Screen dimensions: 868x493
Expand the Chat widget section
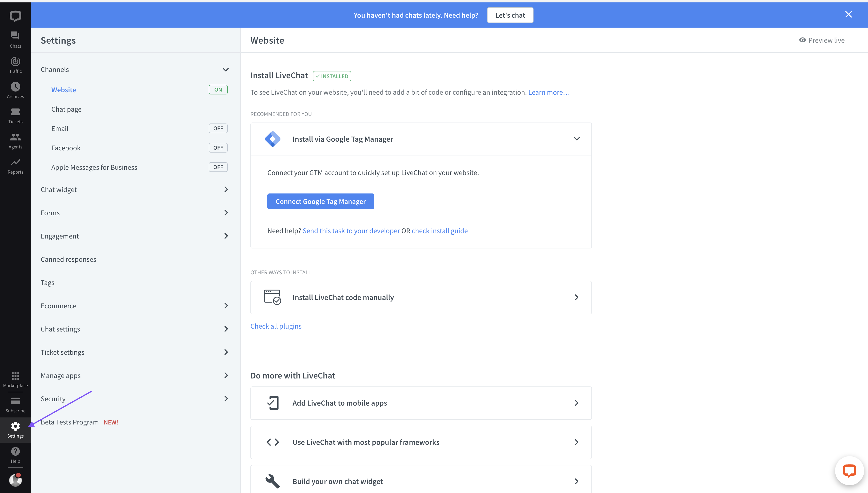click(x=135, y=190)
